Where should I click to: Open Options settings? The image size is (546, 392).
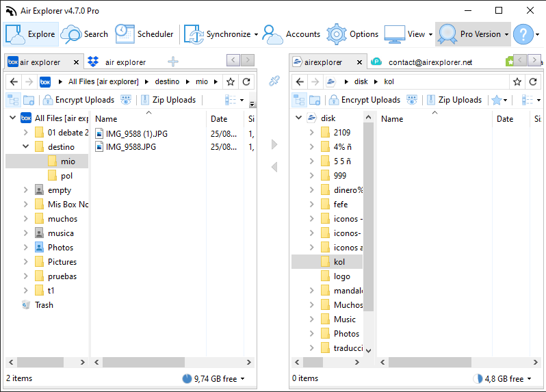[352, 34]
